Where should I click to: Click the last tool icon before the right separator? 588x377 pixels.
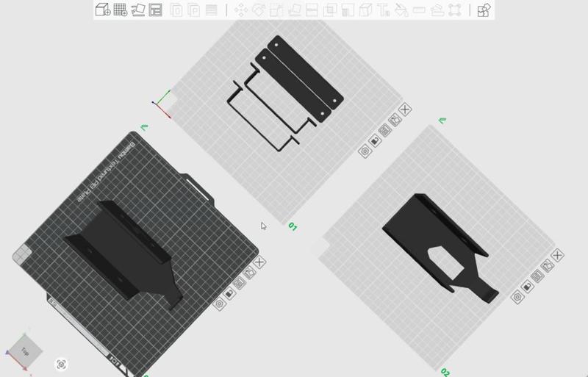pos(454,10)
